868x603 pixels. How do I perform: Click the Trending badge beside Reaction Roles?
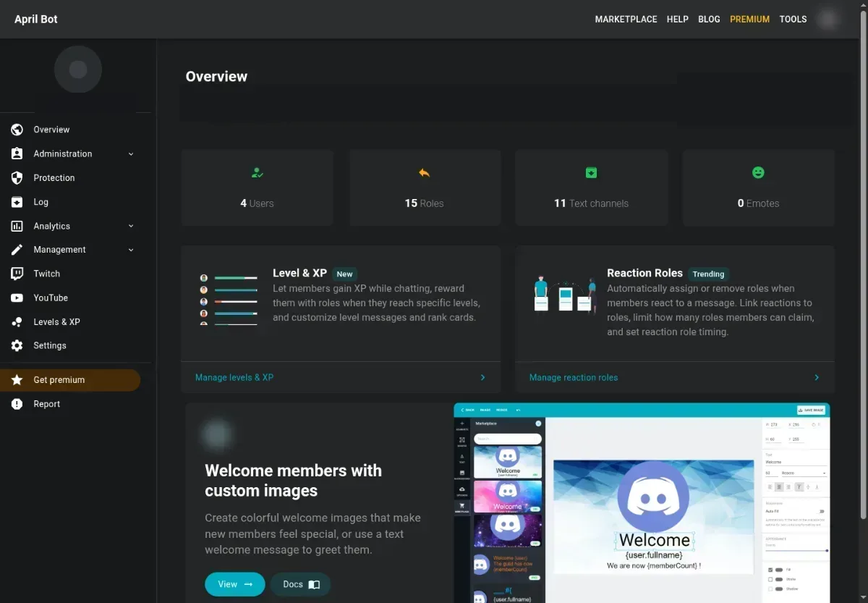coord(708,274)
